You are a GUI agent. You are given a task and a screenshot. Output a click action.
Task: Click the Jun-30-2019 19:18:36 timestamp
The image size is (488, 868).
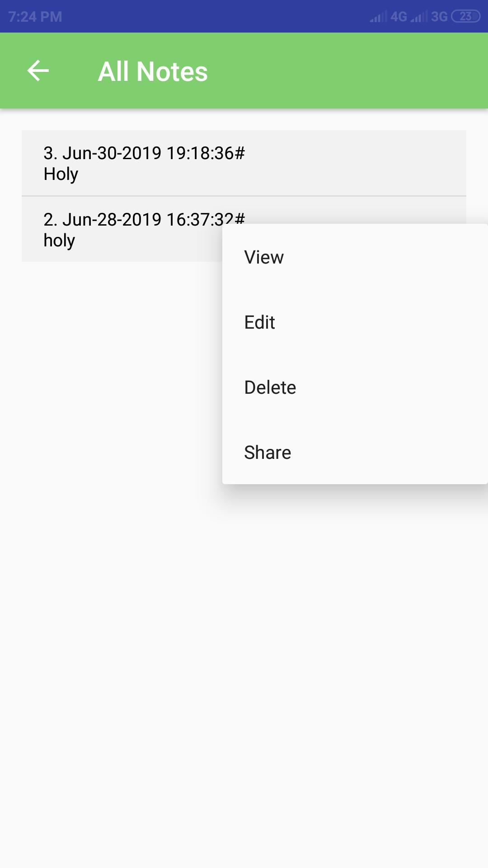coord(153,153)
